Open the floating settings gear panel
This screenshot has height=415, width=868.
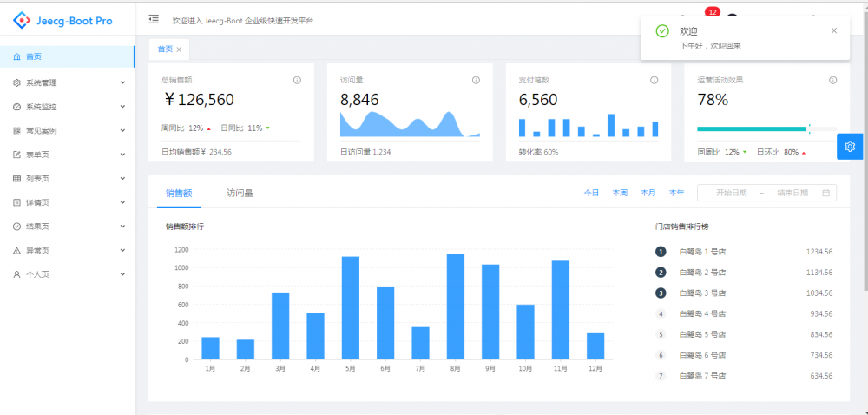851,146
